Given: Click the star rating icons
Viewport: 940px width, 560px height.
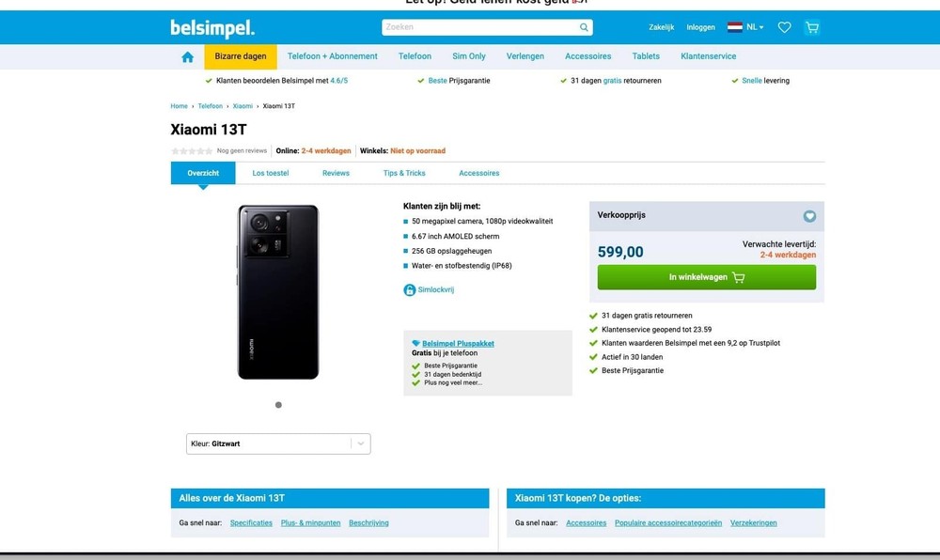Looking at the screenshot, I should [192, 151].
